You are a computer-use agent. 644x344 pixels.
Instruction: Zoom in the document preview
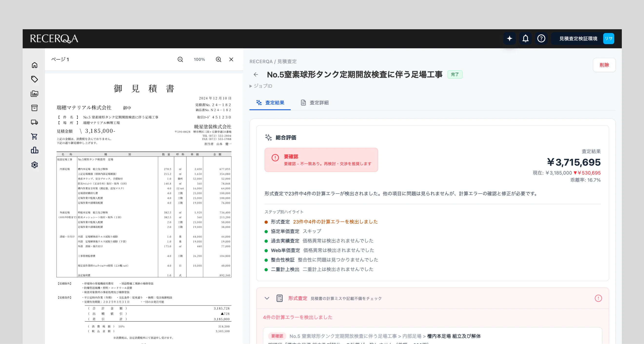[x=218, y=59]
